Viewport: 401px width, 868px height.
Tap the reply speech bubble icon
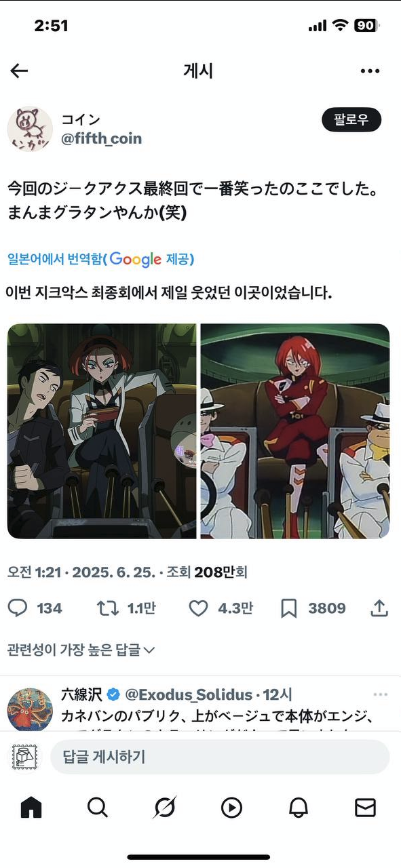click(x=18, y=608)
